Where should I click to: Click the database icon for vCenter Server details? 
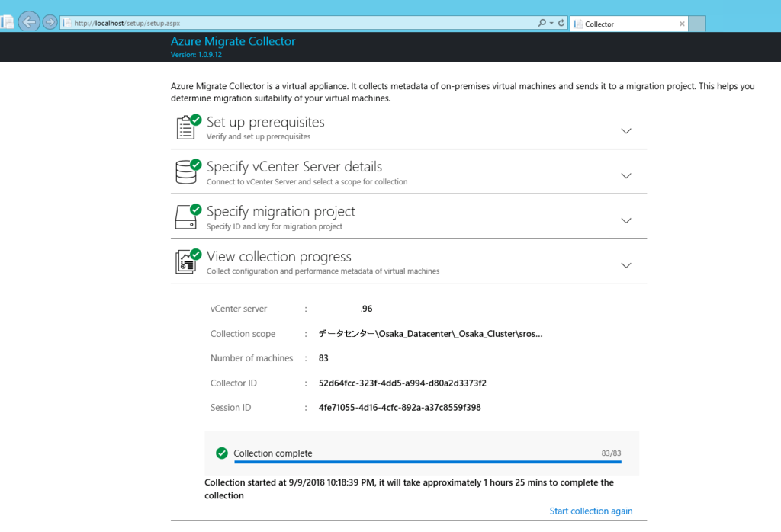click(x=186, y=172)
